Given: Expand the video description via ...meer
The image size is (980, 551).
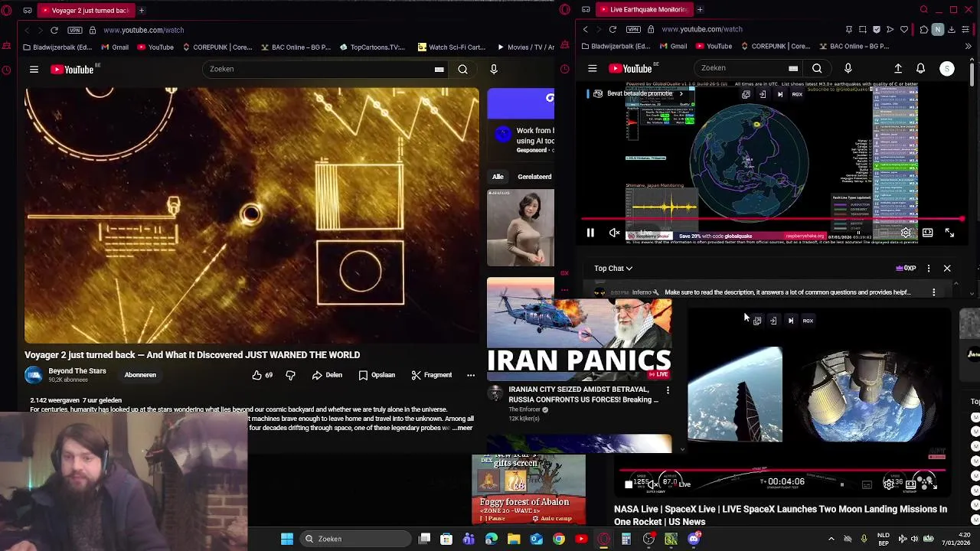Looking at the screenshot, I should (462, 428).
